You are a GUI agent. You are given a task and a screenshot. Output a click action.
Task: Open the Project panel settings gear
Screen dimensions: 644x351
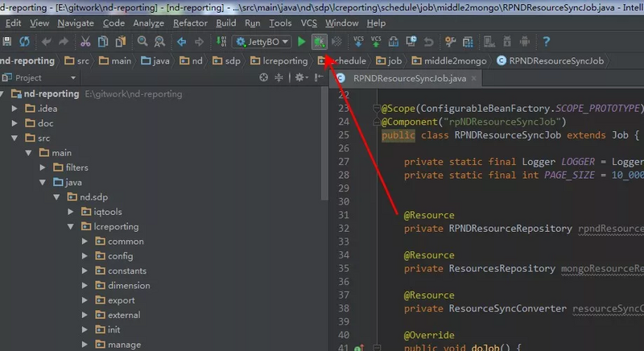pyautogui.click(x=301, y=77)
